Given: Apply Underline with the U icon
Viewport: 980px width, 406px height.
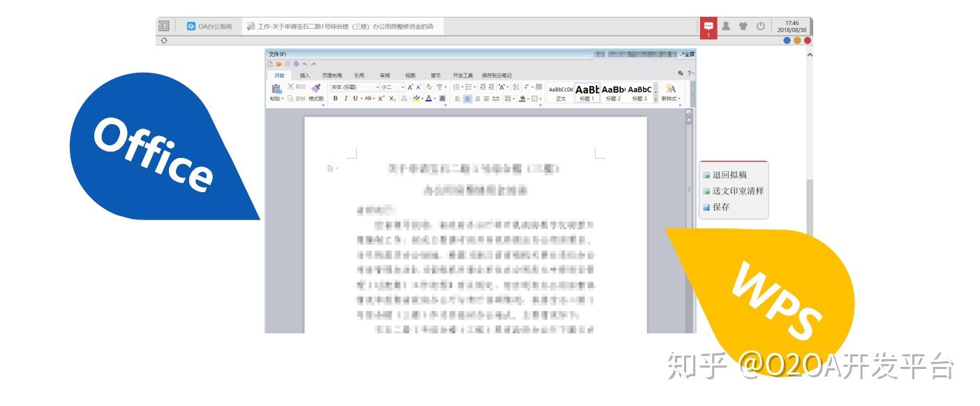Looking at the screenshot, I should [354, 99].
